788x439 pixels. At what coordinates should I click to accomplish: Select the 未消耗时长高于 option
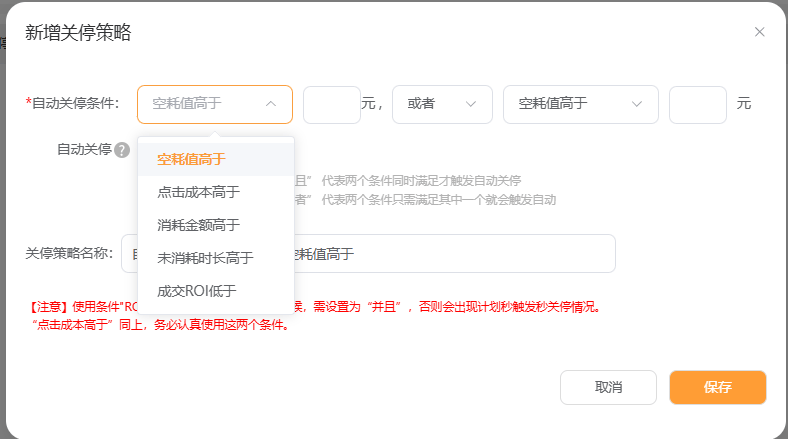(x=205, y=258)
